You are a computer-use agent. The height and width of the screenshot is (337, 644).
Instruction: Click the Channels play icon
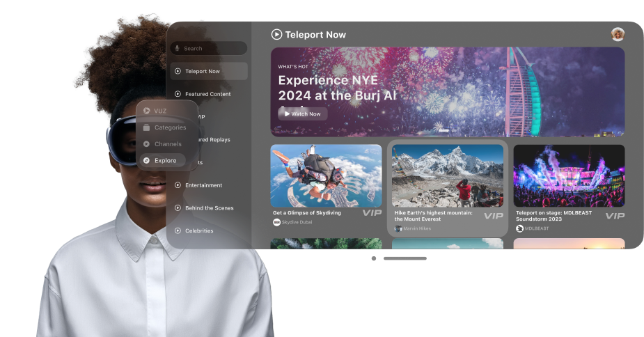tap(146, 144)
